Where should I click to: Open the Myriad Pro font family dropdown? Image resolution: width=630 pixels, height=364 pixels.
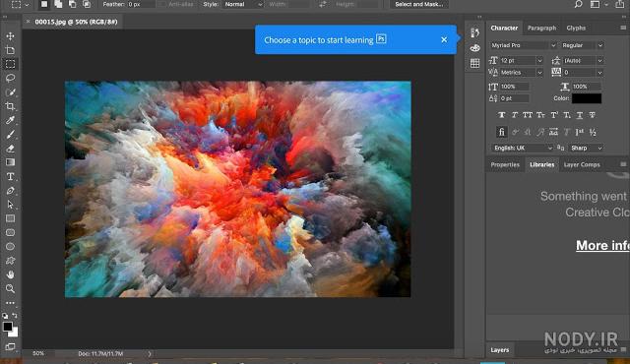tap(523, 45)
